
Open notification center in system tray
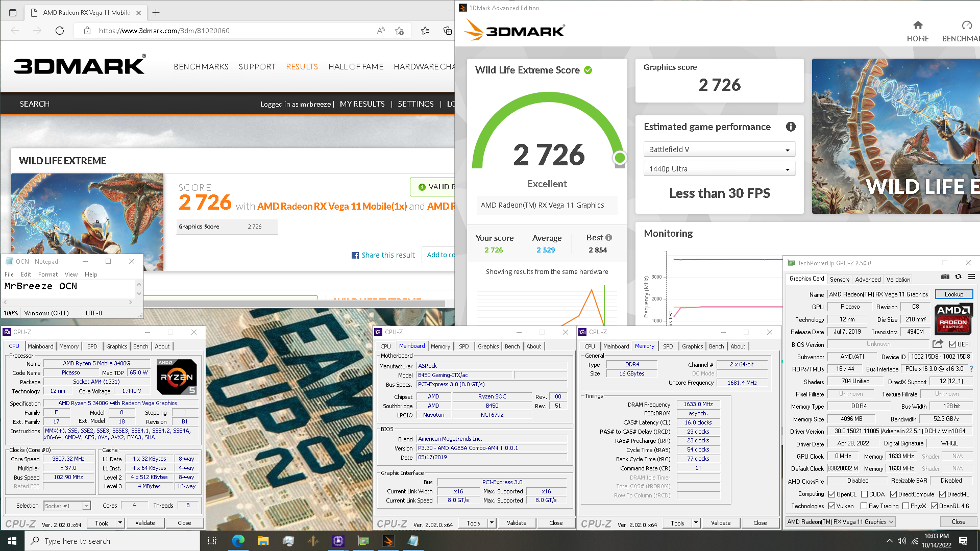pyautogui.click(x=963, y=541)
